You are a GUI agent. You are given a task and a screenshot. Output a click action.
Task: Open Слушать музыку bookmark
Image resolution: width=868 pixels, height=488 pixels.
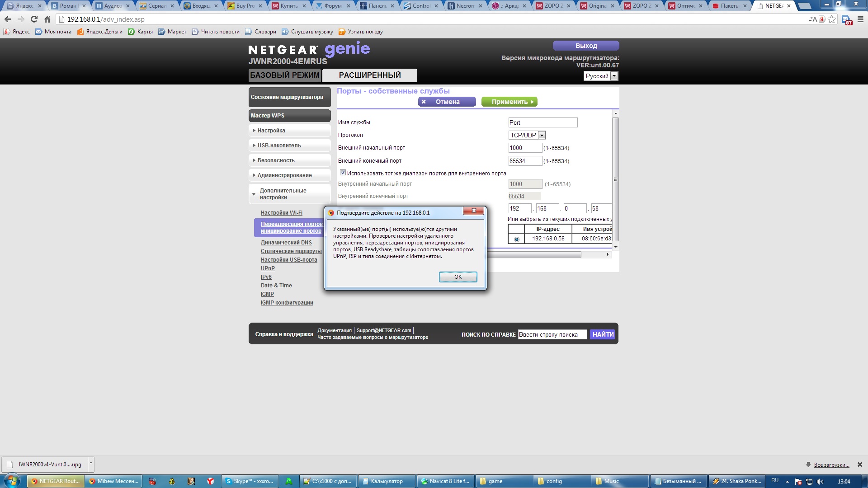307,32
